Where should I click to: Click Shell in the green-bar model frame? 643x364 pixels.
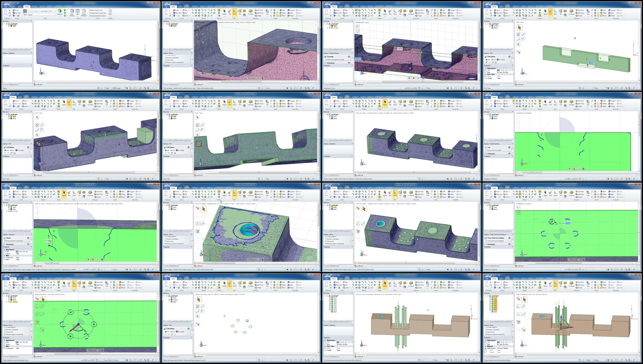pyautogui.click(x=603, y=10)
